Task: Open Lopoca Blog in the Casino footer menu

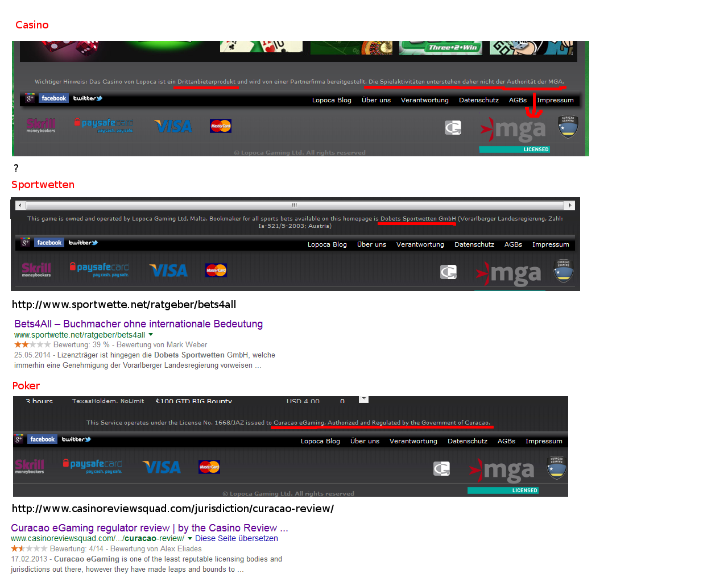Action: pos(332,100)
